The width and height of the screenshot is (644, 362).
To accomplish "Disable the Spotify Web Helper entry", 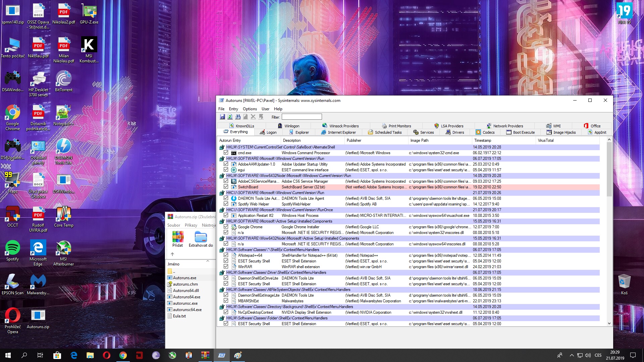I will (x=226, y=204).
